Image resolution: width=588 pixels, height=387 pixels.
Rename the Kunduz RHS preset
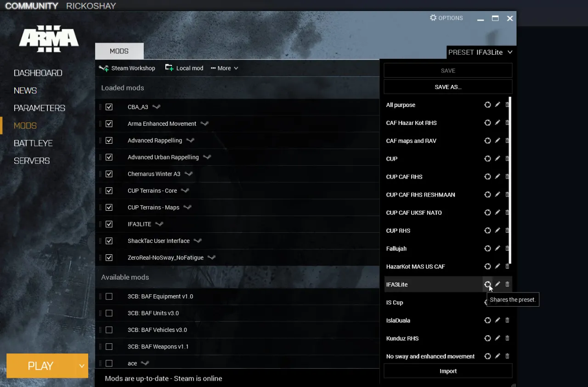tap(498, 338)
